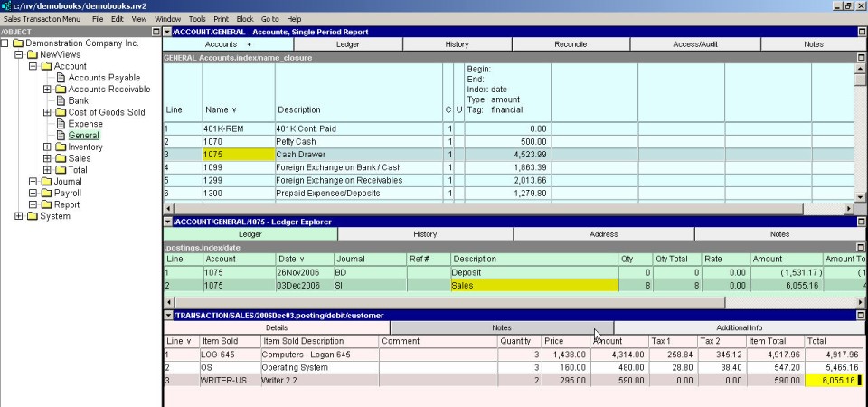868x407 pixels.
Task: Click the Bank account document icon
Action: coord(61,100)
